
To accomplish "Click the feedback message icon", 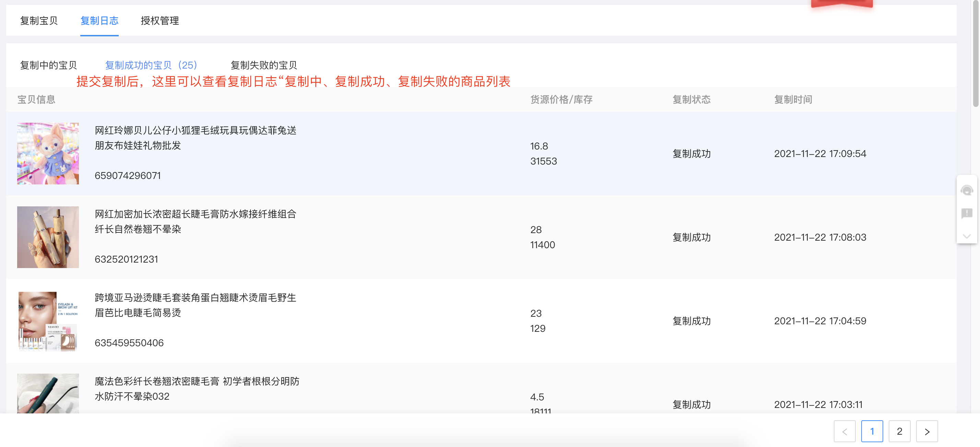I will pos(967,213).
